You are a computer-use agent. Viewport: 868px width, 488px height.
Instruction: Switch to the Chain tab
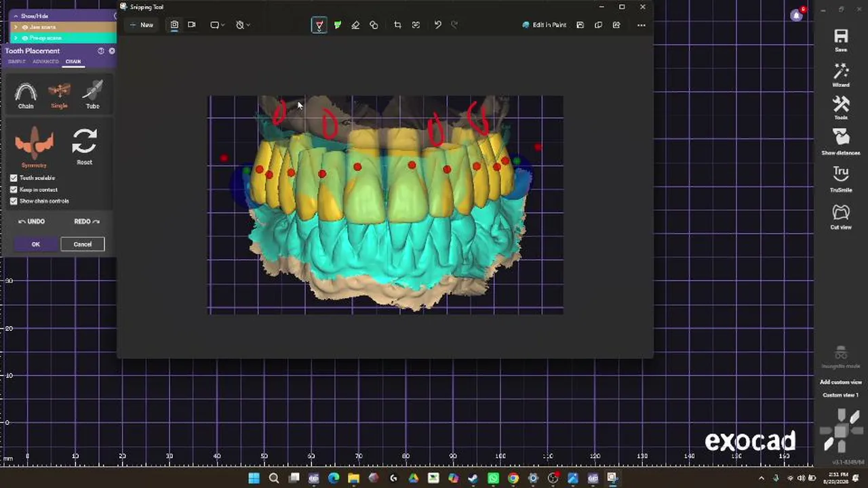point(73,62)
